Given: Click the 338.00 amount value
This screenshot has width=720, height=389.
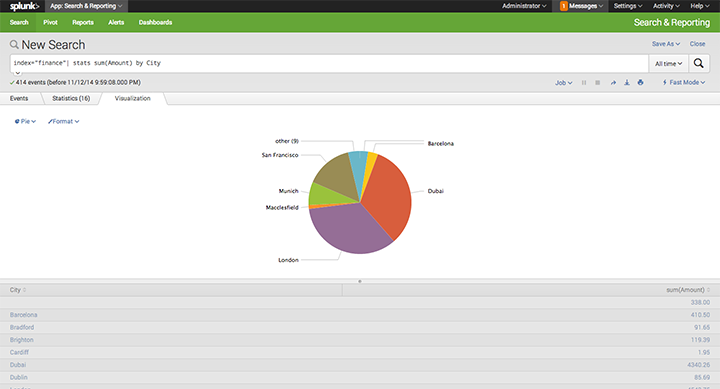Looking at the screenshot, I should pyautogui.click(x=700, y=302).
